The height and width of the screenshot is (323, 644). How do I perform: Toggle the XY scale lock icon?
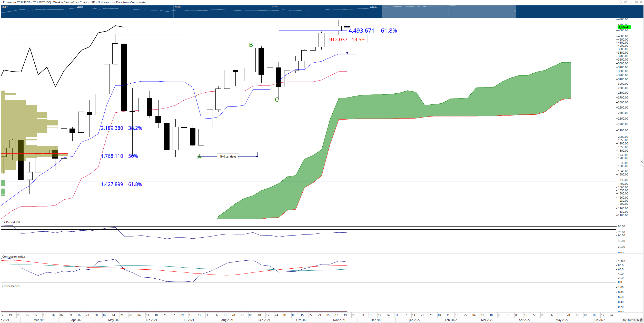coord(641,320)
